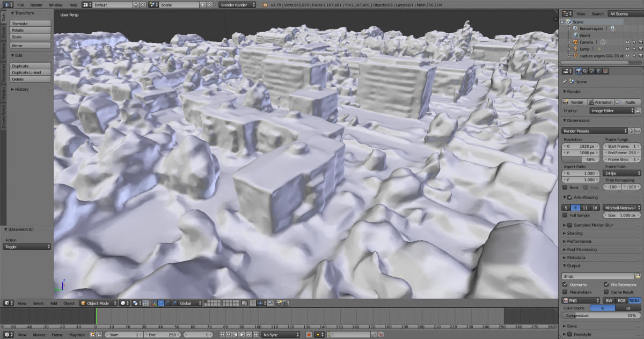Uncheck the Overwrite output option

(565, 285)
